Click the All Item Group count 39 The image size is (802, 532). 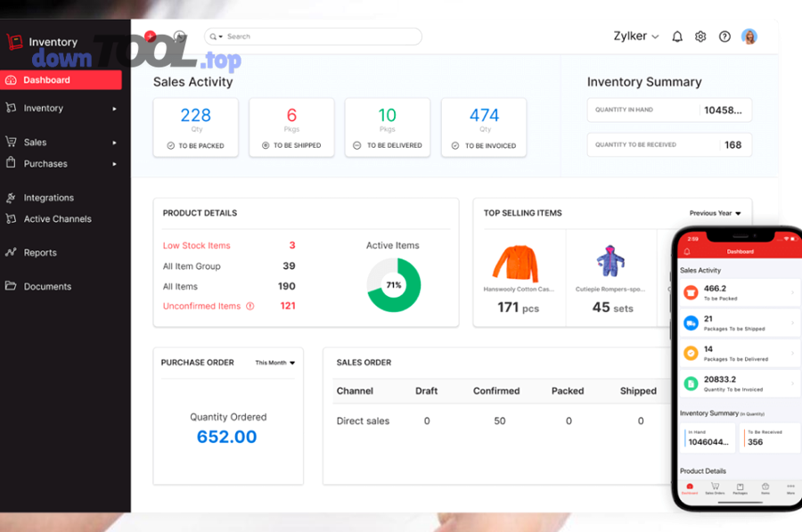(x=289, y=266)
